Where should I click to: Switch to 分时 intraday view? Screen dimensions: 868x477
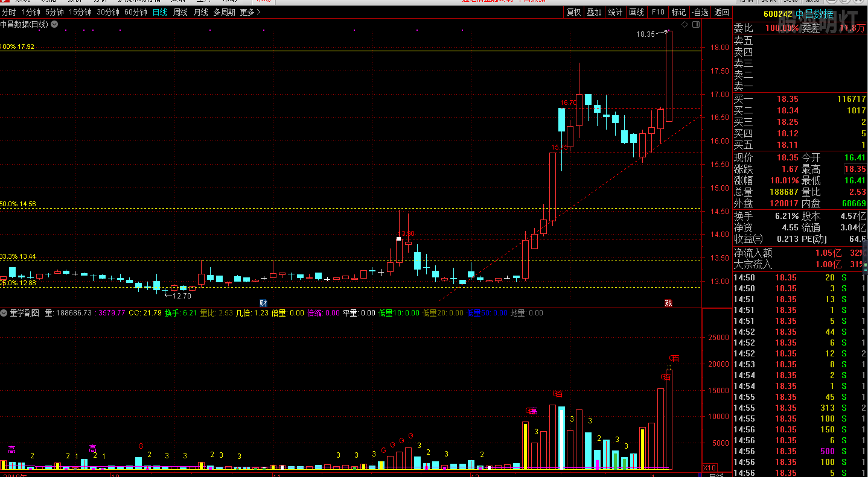click(9, 12)
